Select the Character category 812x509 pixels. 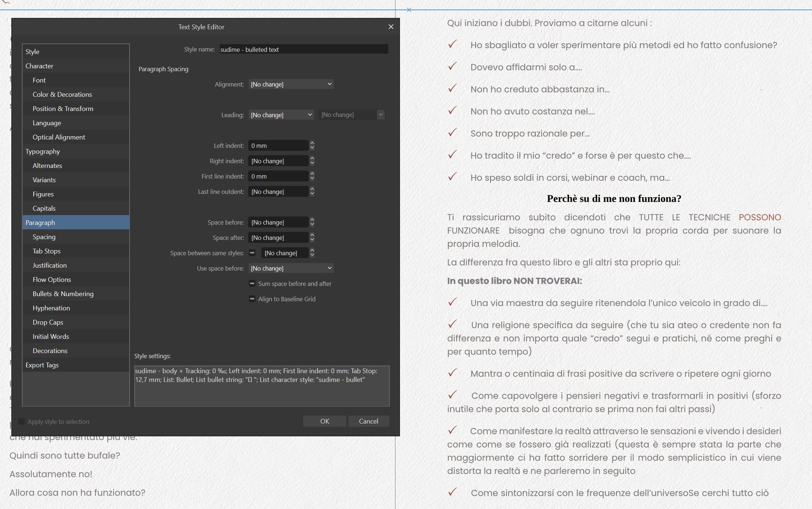coord(76,66)
